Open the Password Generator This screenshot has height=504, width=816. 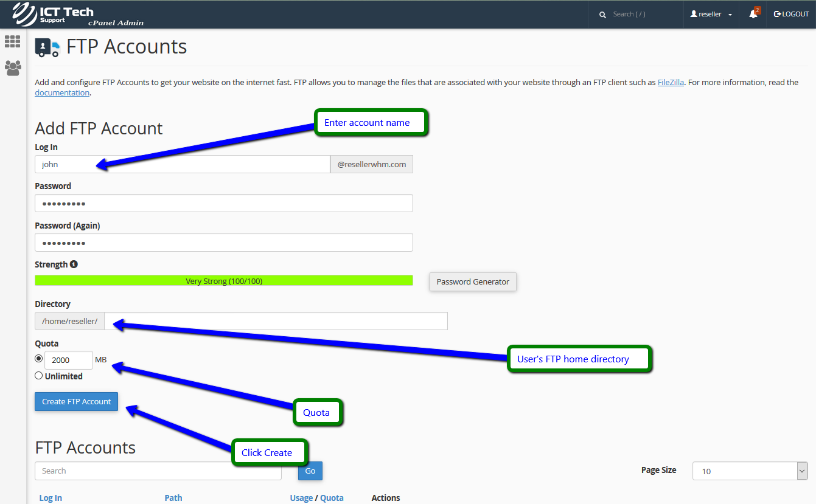(x=473, y=282)
